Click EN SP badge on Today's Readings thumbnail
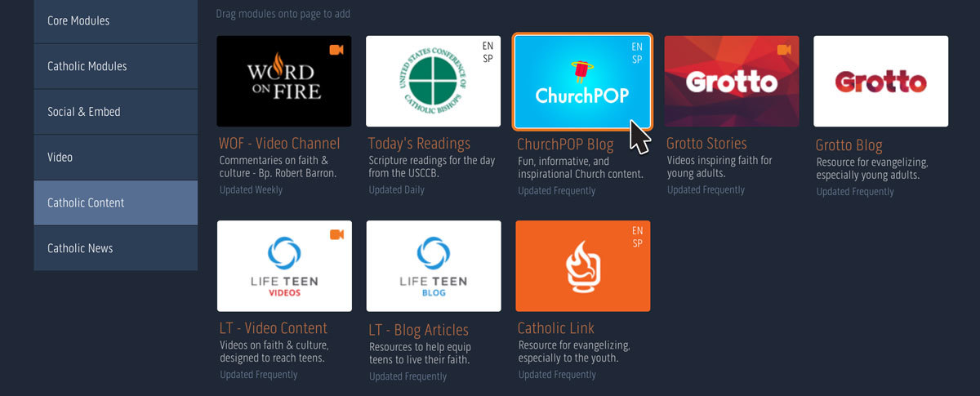The image size is (980, 396). 488,53
